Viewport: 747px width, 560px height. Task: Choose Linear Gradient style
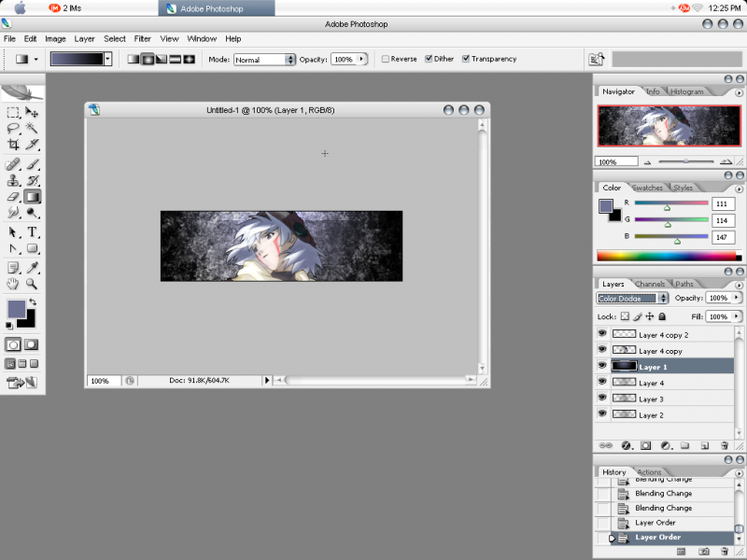click(x=134, y=59)
